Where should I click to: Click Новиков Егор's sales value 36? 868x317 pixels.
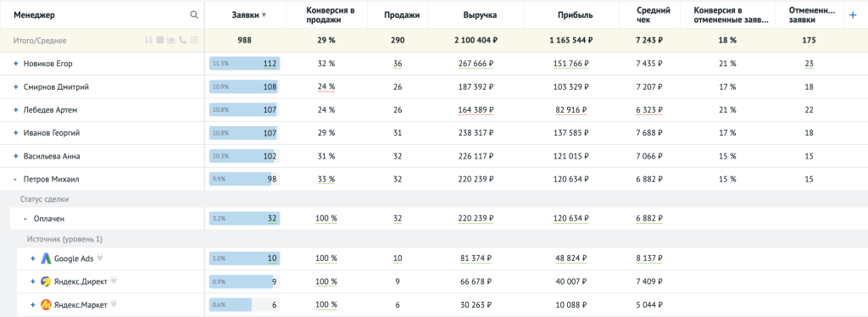398,64
